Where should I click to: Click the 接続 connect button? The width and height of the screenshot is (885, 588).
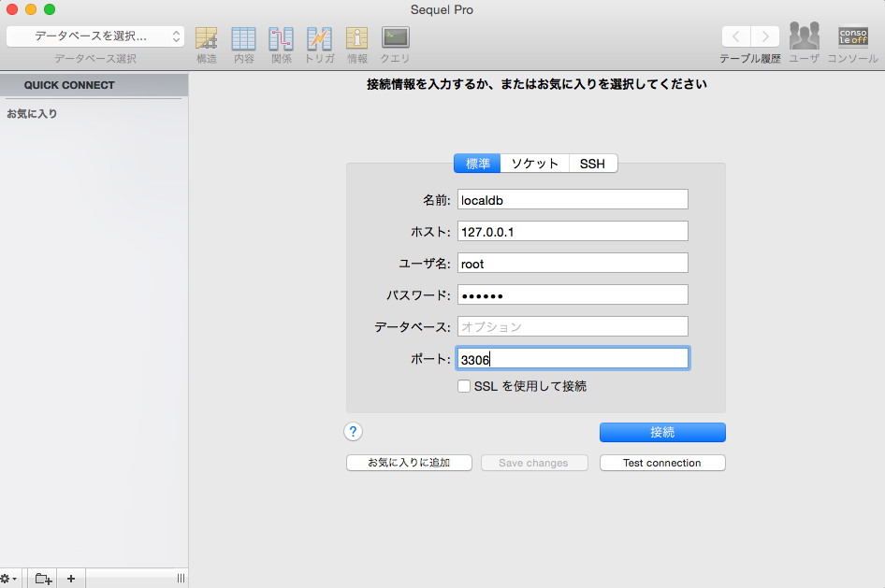click(662, 433)
